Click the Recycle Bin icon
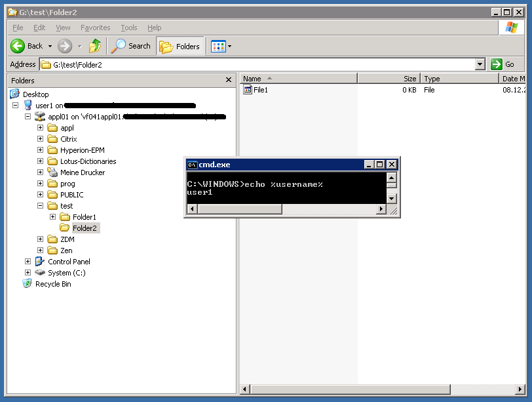Screen dimensions: 532x402 pyautogui.click(x=28, y=283)
